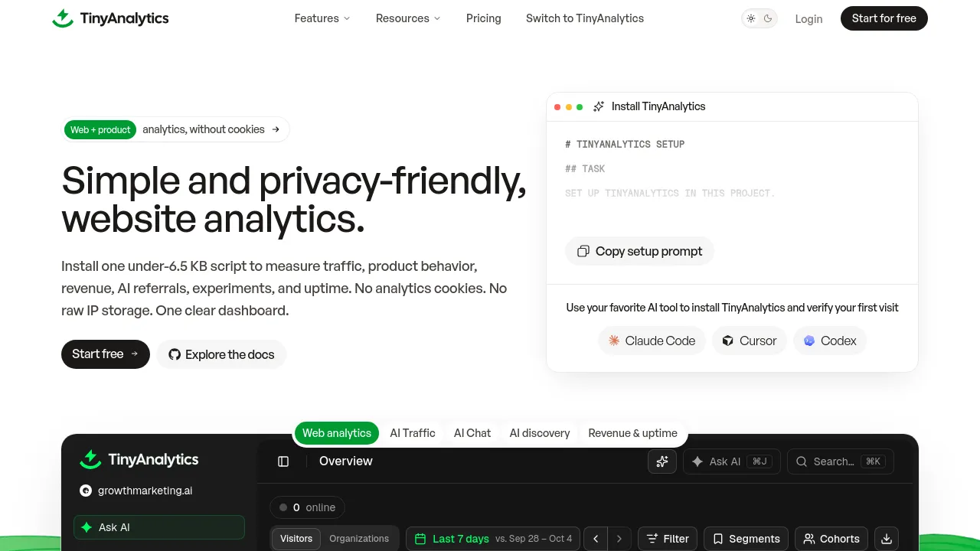This screenshot has height=551, width=980.
Task: Click the TinyAnalytics logo in header
Action: (110, 18)
